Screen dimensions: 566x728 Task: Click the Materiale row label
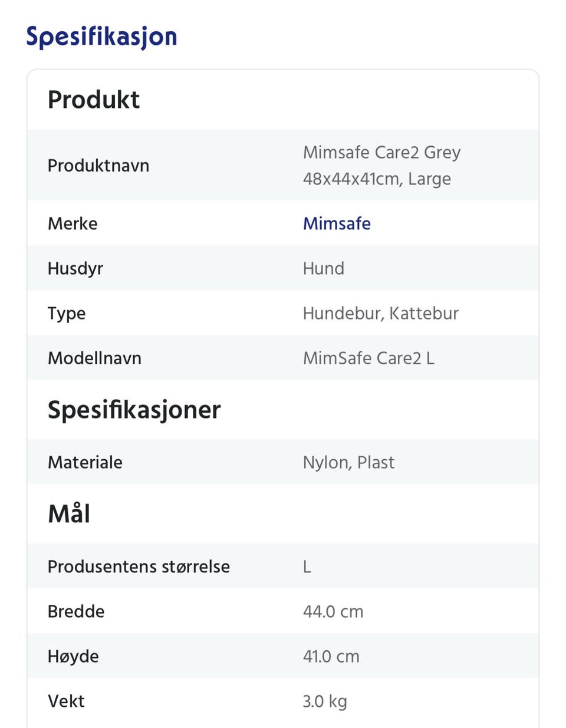tap(85, 462)
